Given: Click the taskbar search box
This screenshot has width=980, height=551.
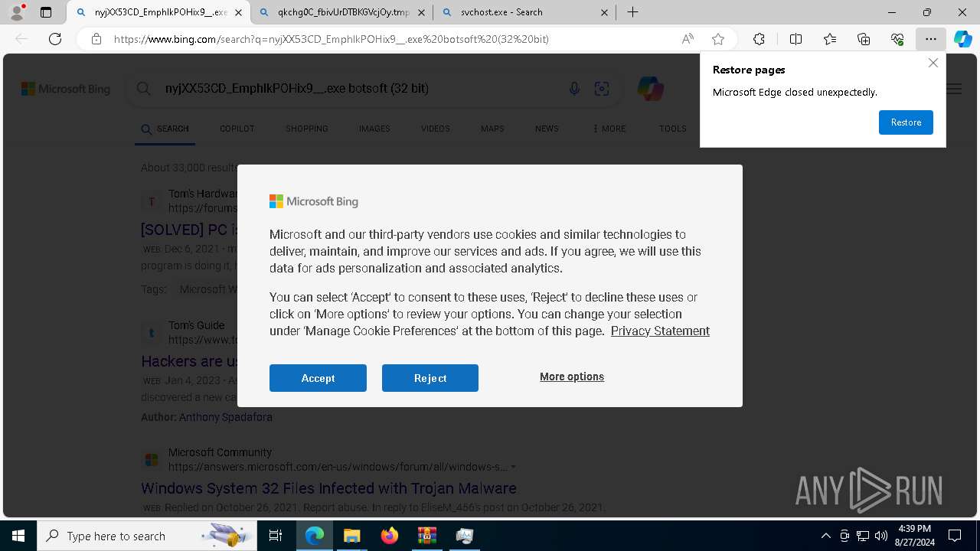Looking at the screenshot, I should click(148, 536).
